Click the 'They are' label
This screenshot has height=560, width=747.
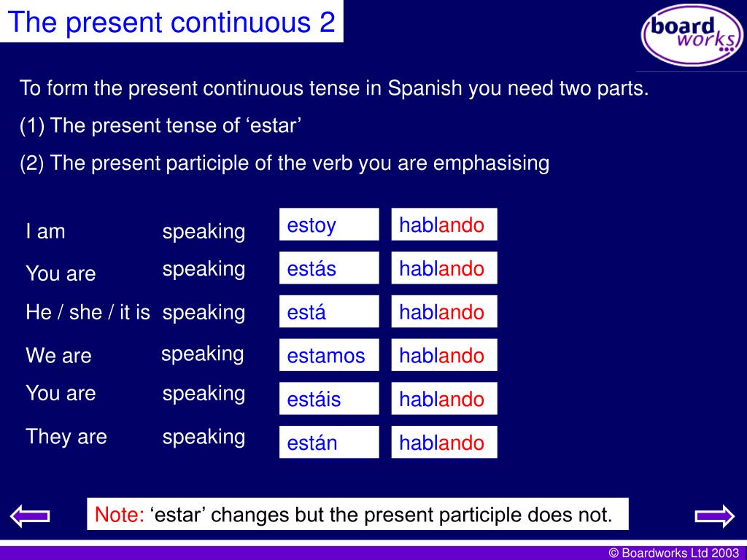(66, 437)
